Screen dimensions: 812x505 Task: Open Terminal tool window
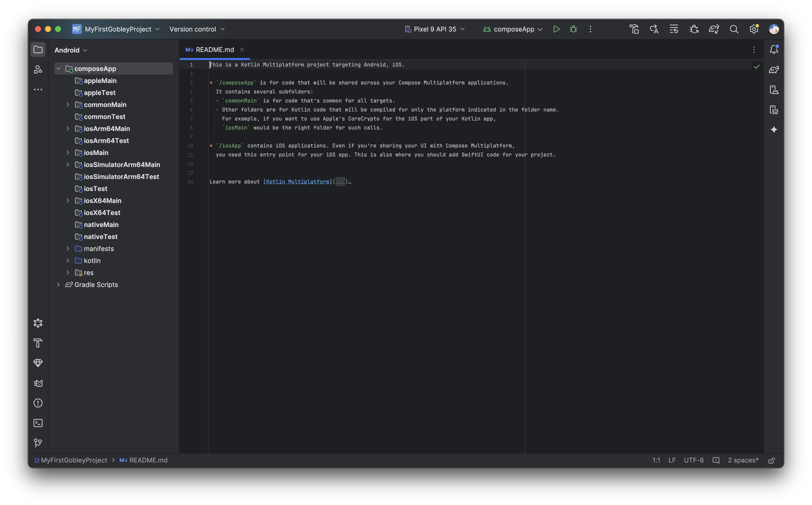pyautogui.click(x=38, y=423)
